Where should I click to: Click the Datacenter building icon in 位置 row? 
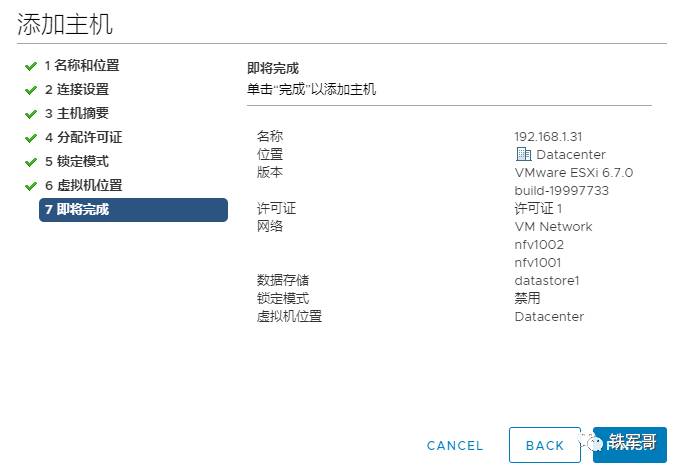click(x=523, y=155)
